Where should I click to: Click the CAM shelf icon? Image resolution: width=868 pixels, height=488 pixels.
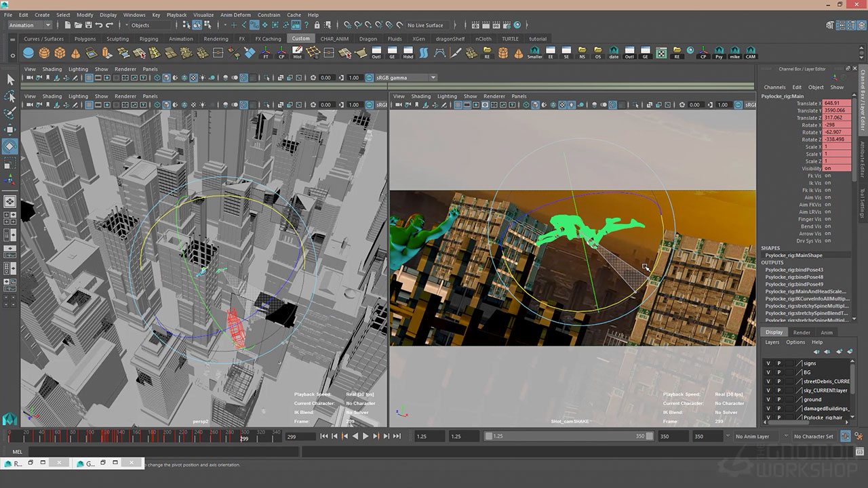[x=750, y=53]
